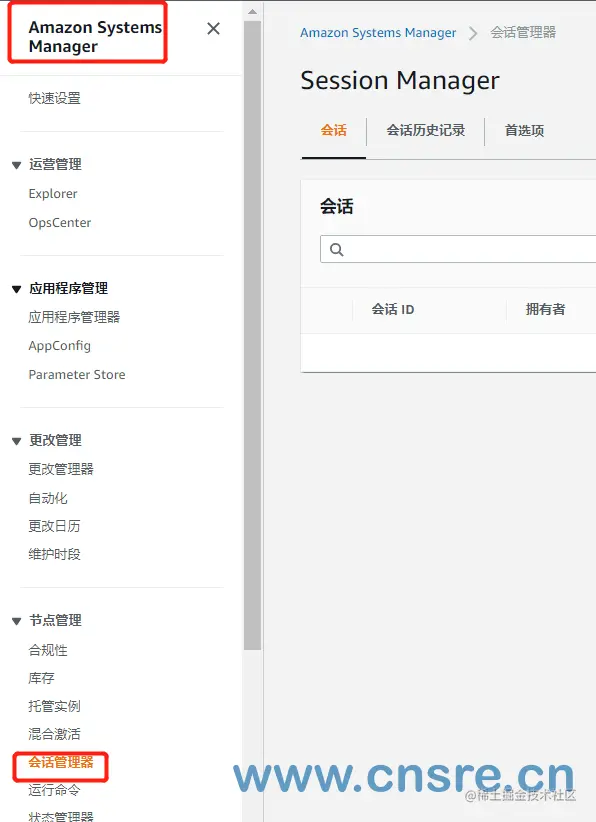Click the up arrow of the sidebar scrollbar
This screenshot has width=596, height=822.
[253, 12]
